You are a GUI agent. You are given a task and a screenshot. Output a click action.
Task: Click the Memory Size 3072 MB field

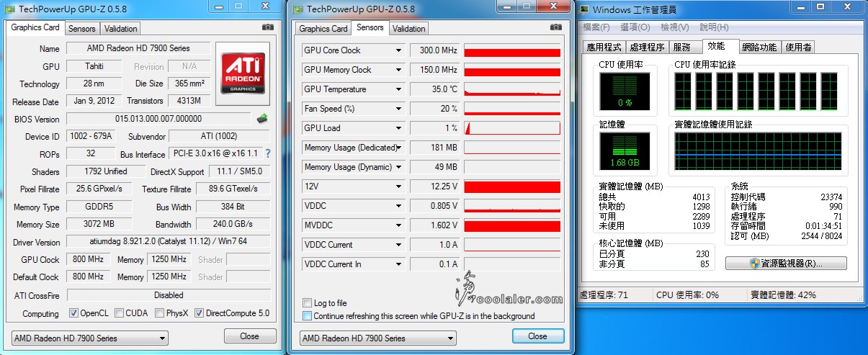[99, 224]
